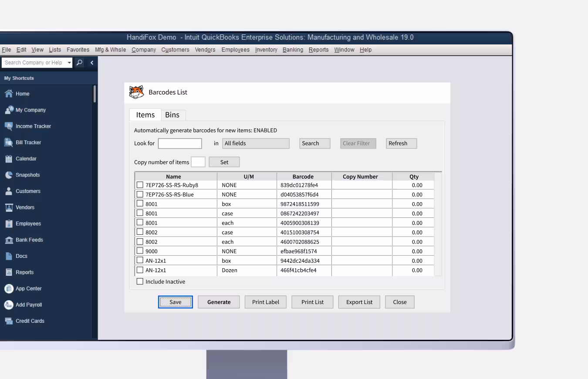Open the Bank Feeds shortcut icon
This screenshot has width=588, height=379.
[x=9, y=240]
